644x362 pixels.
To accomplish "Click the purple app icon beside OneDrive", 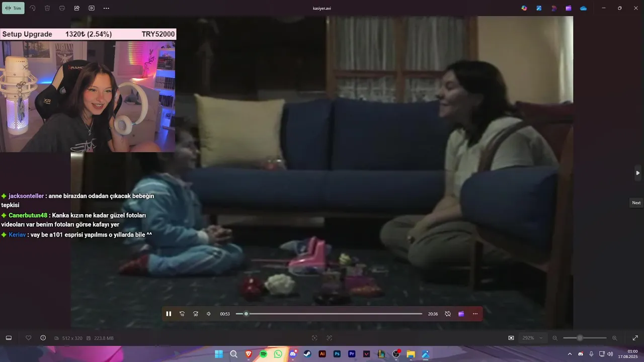I will tap(569, 8).
